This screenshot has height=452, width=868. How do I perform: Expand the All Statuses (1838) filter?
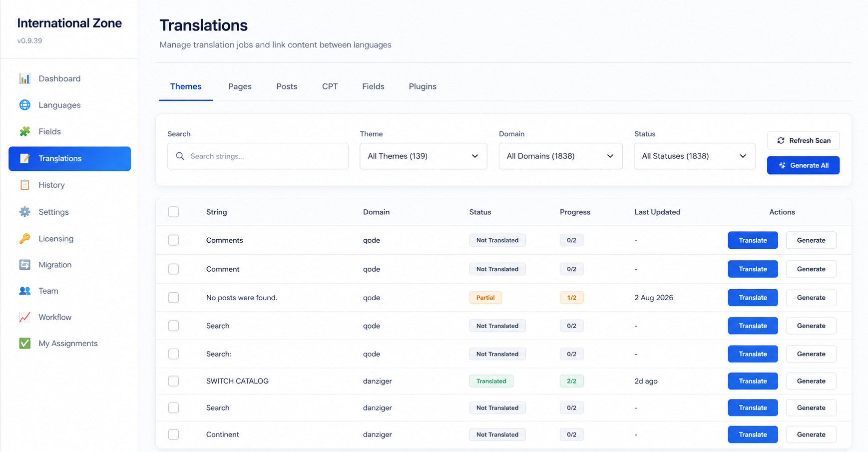[x=694, y=156]
